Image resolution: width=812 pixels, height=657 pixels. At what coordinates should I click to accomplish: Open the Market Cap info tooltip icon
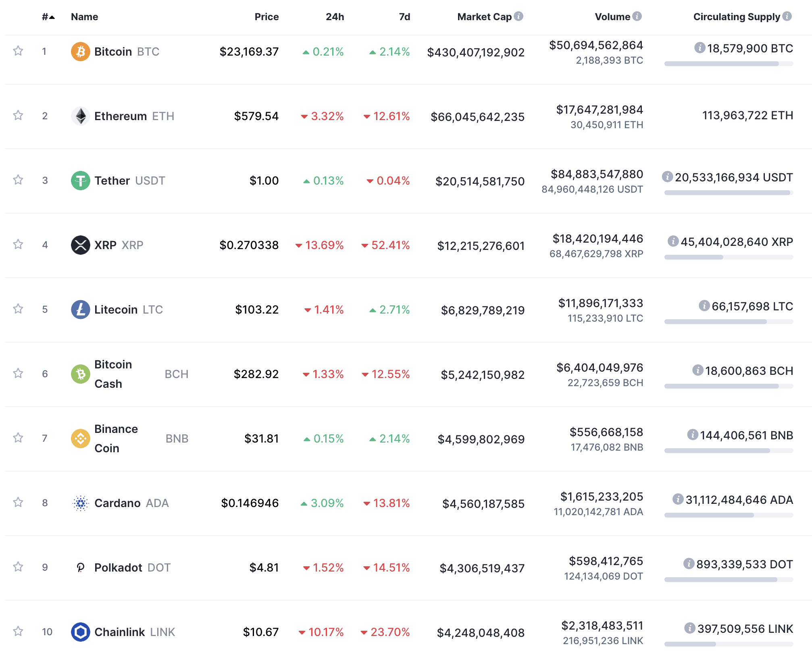[518, 16]
